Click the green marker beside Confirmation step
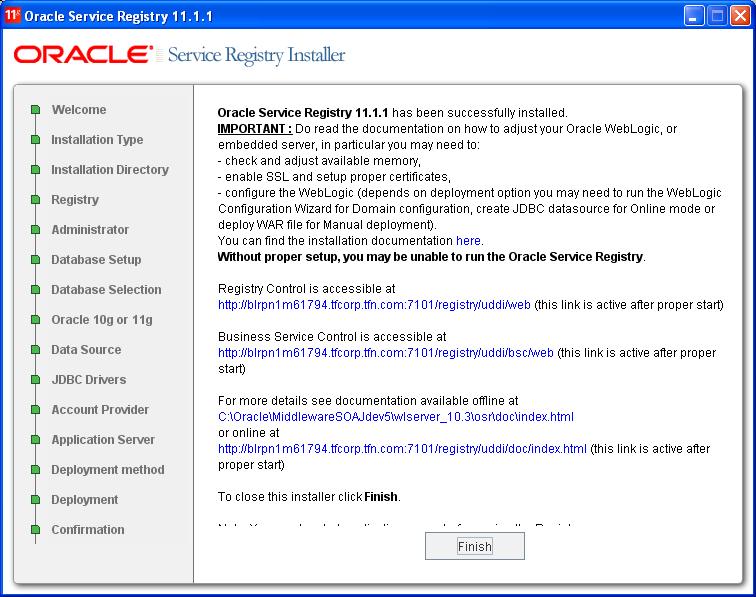This screenshot has height=597, width=756. 35,529
